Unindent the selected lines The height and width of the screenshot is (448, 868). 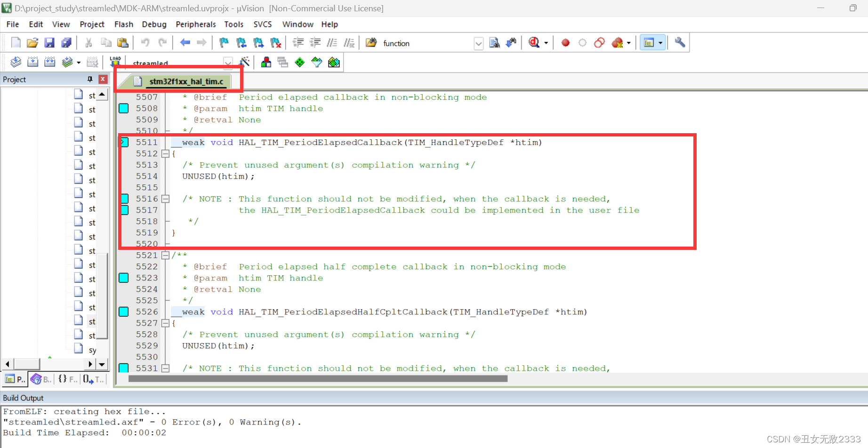coord(315,43)
